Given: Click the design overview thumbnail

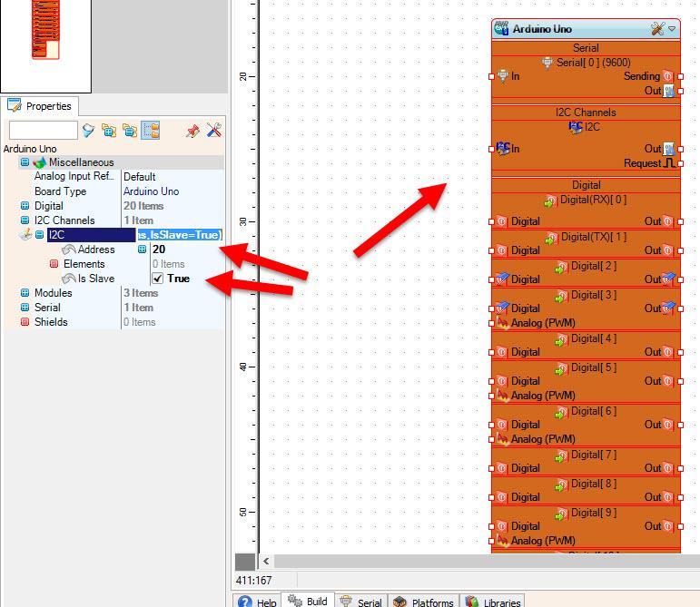Looking at the screenshot, I should 46,45.
